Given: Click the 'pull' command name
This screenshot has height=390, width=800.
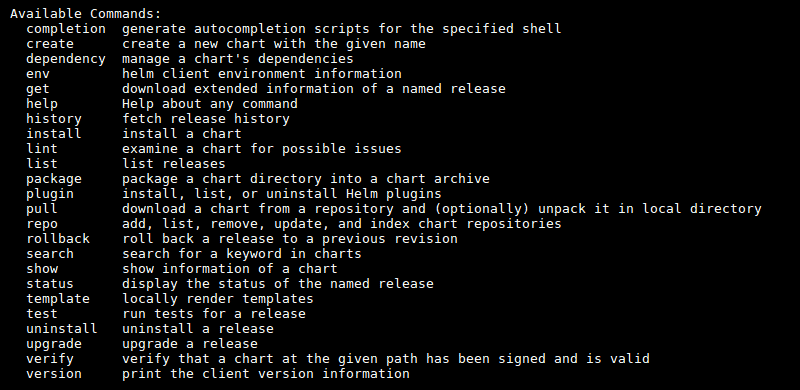Looking at the screenshot, I should (x=42, y=209).
